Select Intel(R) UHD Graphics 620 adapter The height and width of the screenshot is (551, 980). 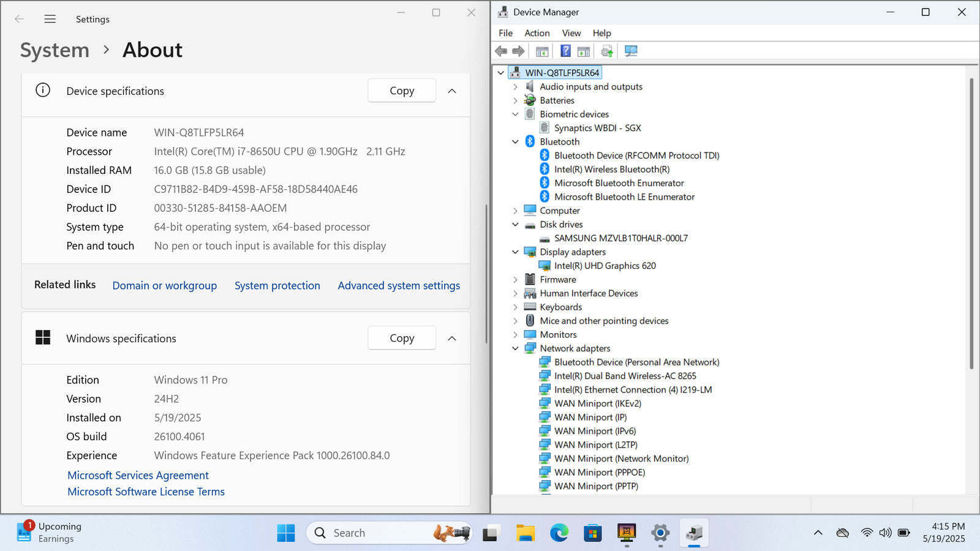[x=605, y=266]
